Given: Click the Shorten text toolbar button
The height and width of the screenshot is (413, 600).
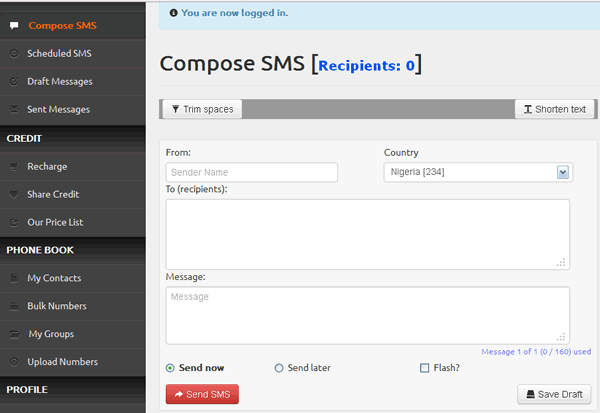Looking at the screenshot, I should tap(554, 109).
